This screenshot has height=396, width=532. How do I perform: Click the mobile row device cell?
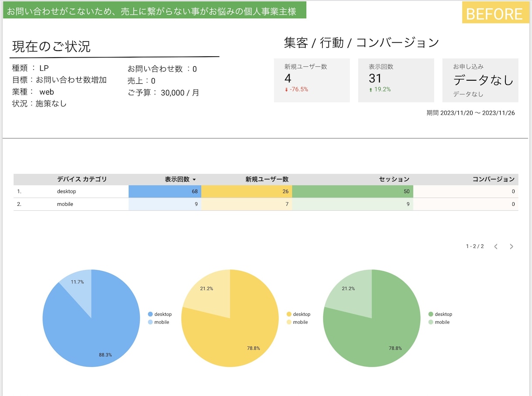pyautogui.click(x=65, y=204)
